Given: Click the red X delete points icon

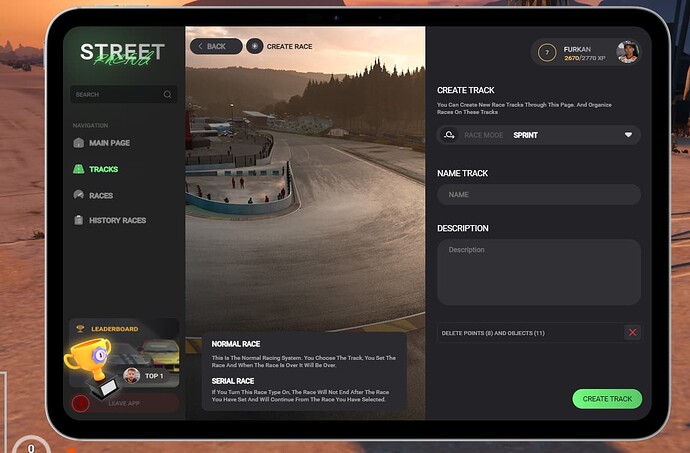Looking at the screenshot, I should coord(632,332).
